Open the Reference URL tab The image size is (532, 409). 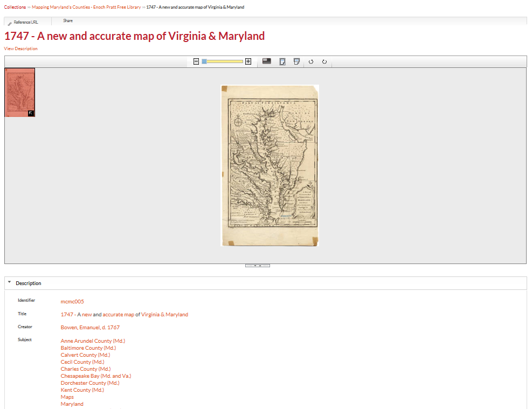pyautogui.click(x=26, y=23)
